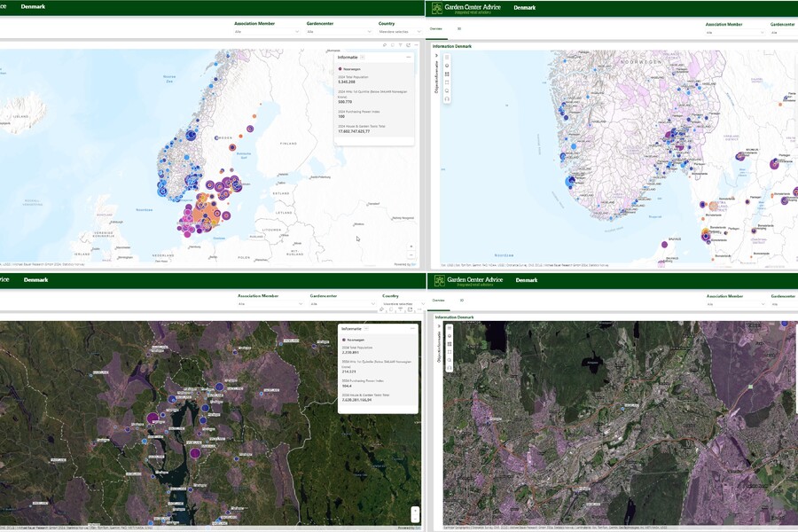Click zoom out button on top-left map

411,255
